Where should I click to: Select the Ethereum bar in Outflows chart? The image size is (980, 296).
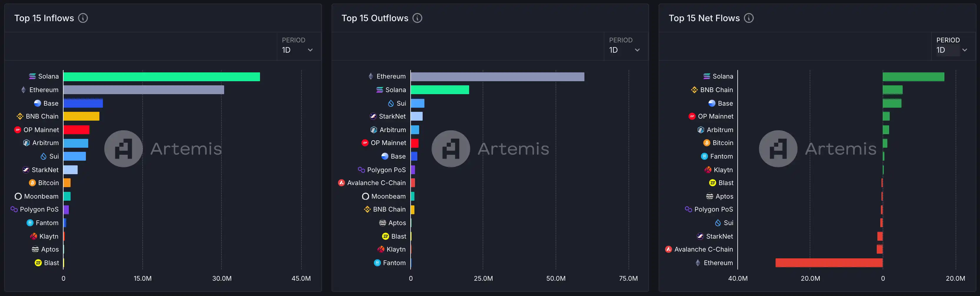497,77
